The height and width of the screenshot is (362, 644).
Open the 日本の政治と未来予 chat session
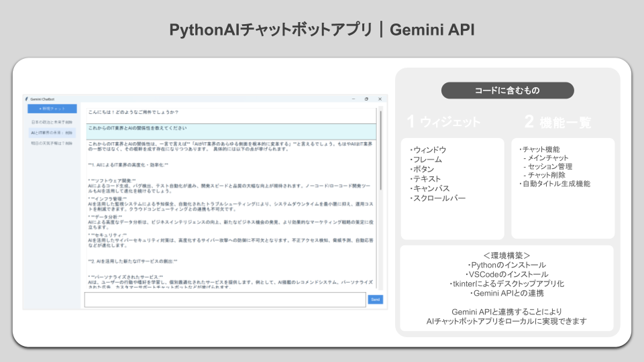tap(48, 122)
